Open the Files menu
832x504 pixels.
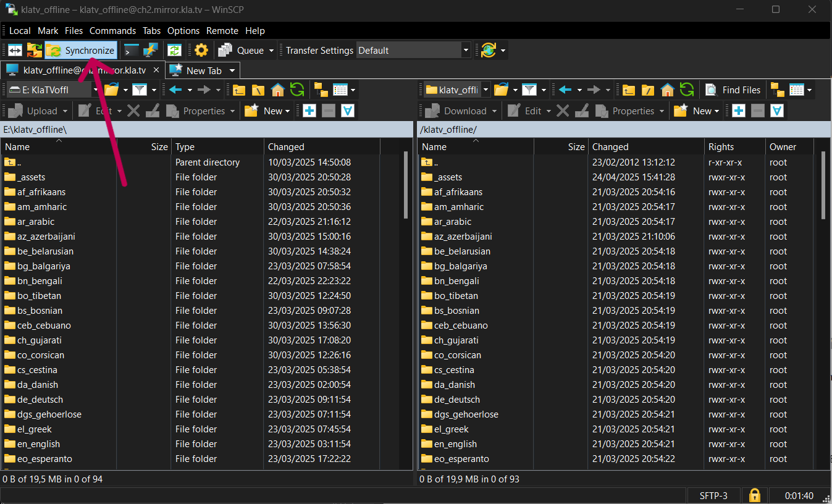(74, 31)
